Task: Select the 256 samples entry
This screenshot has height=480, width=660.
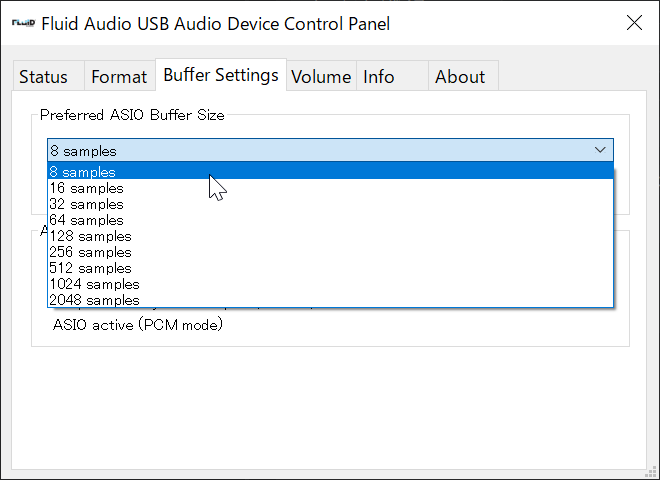Action: [x=330, y=252]
